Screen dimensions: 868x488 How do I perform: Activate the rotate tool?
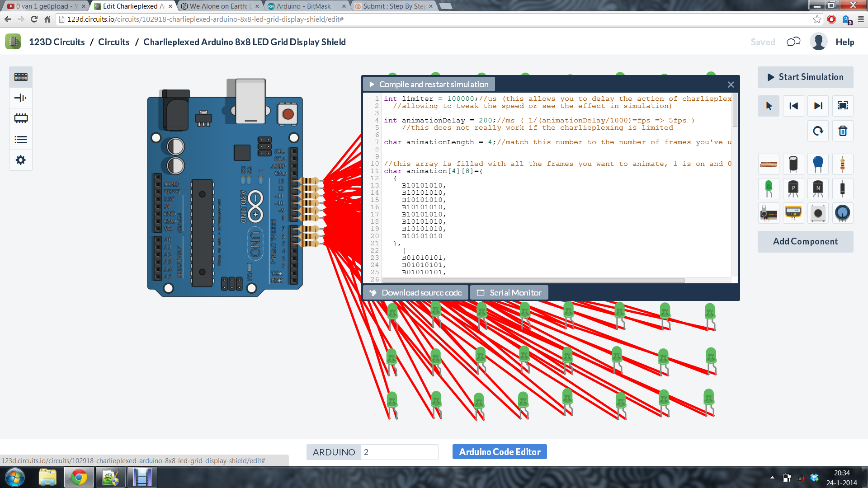(x=818, y=131)
